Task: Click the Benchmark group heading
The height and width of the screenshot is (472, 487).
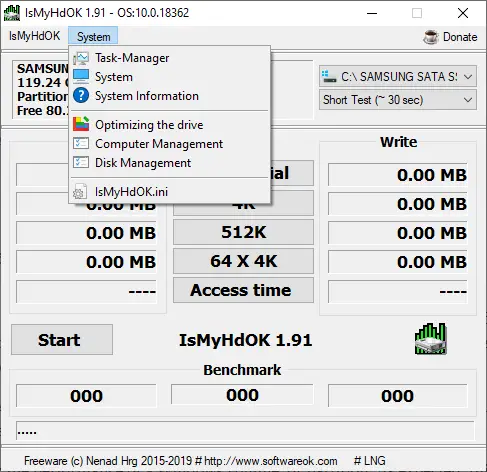Action: (x=242, y=370)
